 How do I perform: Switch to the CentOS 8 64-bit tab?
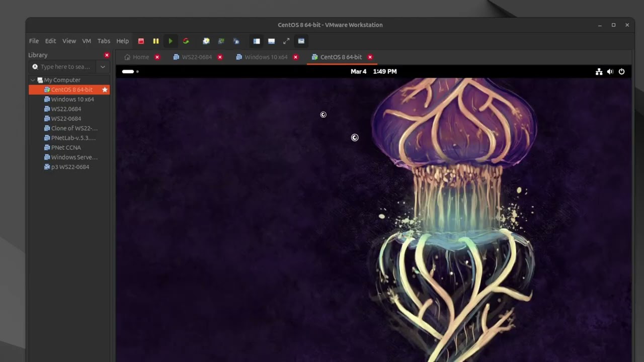pos(337,57)
